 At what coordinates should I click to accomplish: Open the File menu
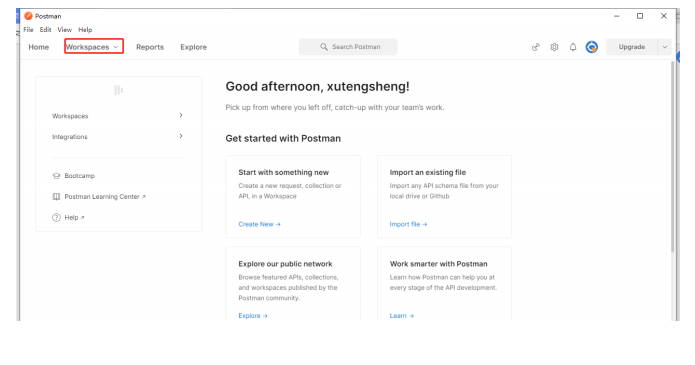(x=28, y=30)
